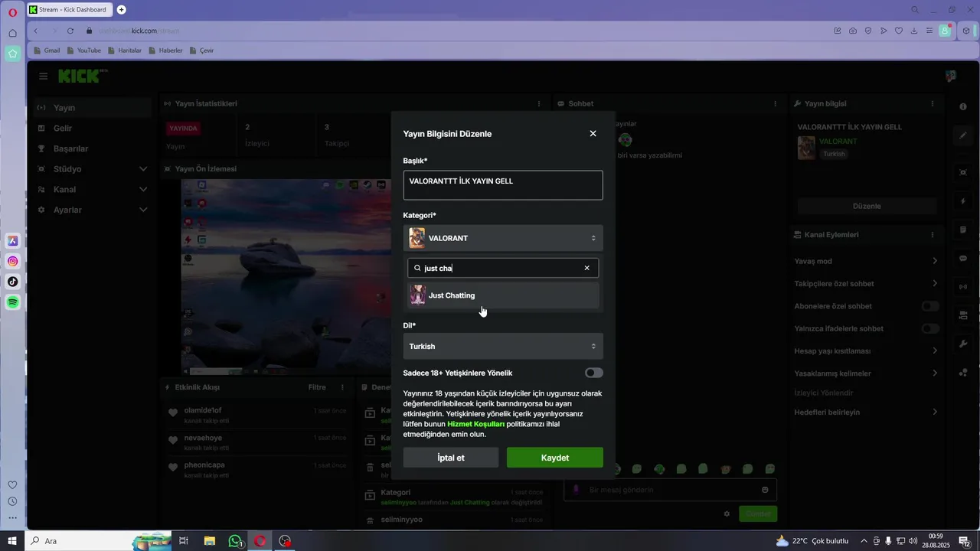Open the YouTube bookmark
Viewport: 980px width, 551px height.
(x=84, y=51)
